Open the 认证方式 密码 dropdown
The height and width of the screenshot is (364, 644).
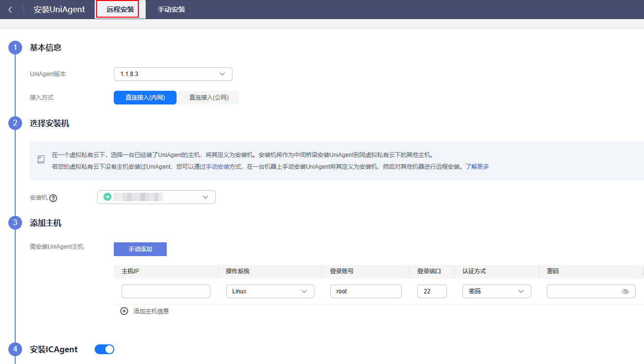496,291
